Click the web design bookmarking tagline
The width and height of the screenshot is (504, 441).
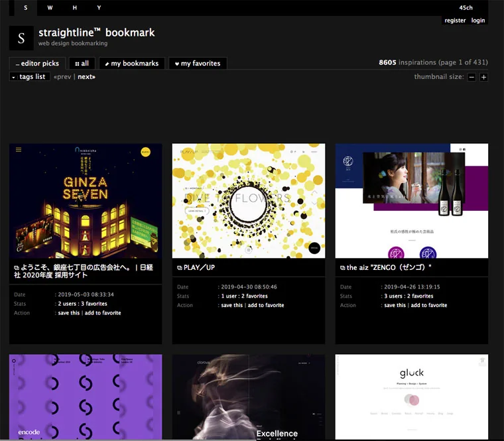pos(73,43)
